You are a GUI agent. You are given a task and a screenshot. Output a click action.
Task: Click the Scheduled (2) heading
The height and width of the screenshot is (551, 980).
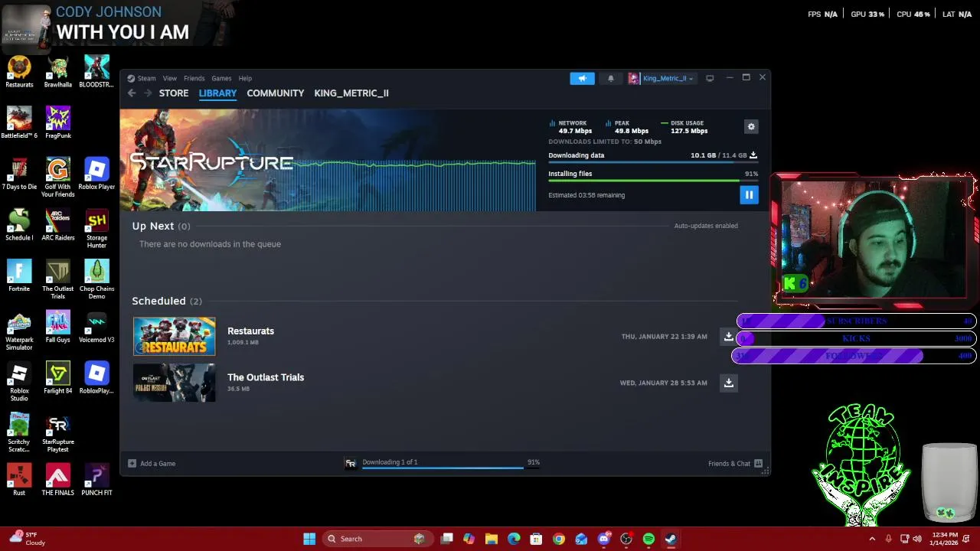167,301
